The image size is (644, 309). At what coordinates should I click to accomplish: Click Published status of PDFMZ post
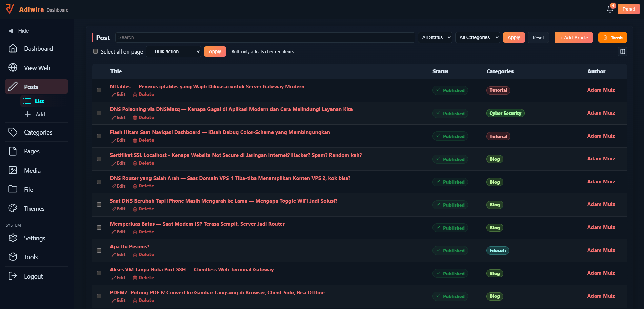point(450,296)
